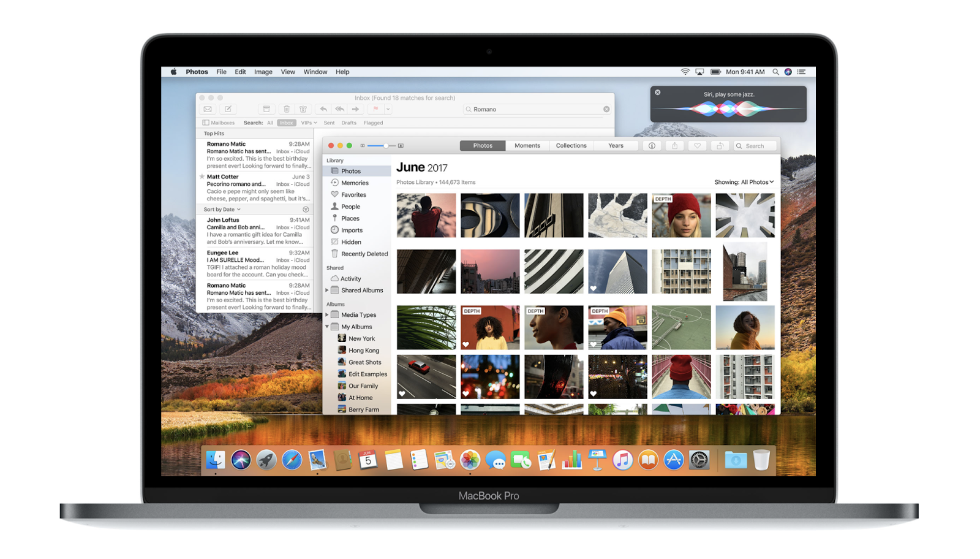Open Spotlight search in the menu bar
980x559 pixels.
coord(775,72)
